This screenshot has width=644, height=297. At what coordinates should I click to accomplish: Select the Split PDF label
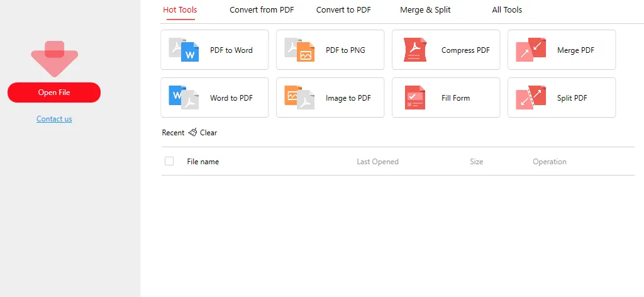click(572, 98)
